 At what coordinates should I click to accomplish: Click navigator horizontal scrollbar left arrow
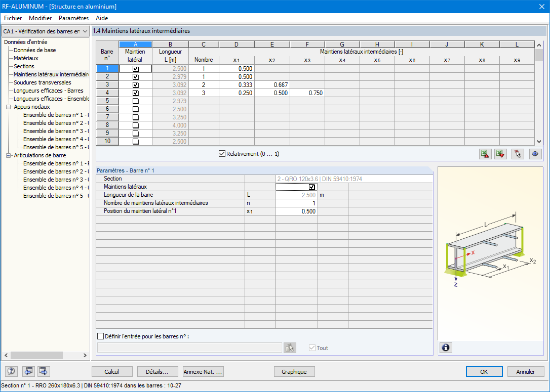click(6, 355)
